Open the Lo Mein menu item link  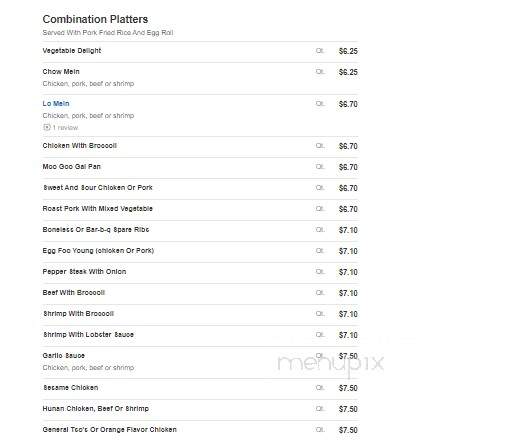point(56,104)
